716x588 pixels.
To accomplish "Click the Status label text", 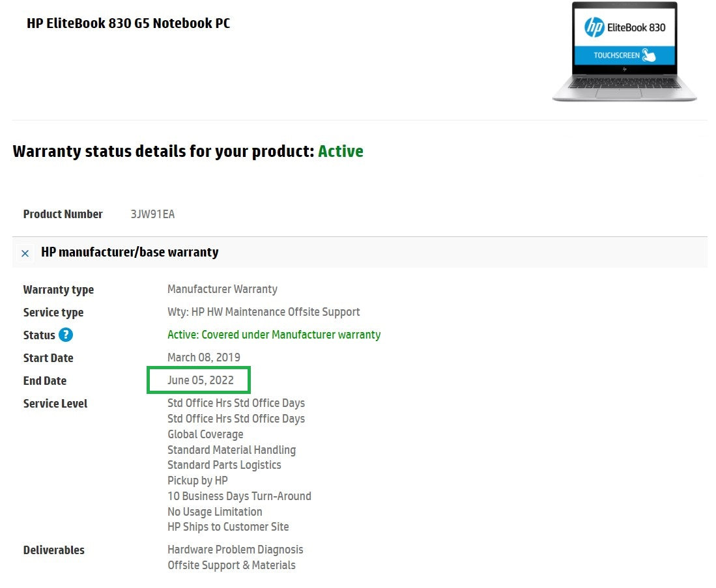I will coord(39,335).
